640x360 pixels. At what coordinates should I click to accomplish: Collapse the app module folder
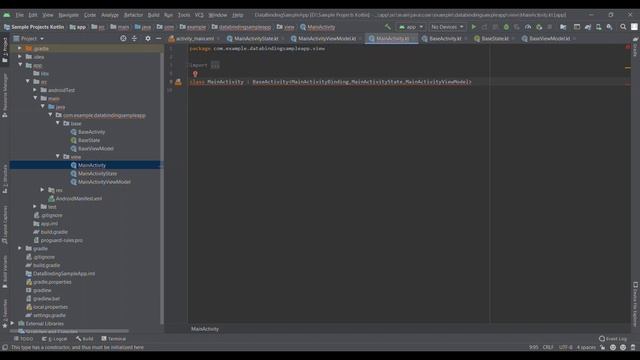20,65
